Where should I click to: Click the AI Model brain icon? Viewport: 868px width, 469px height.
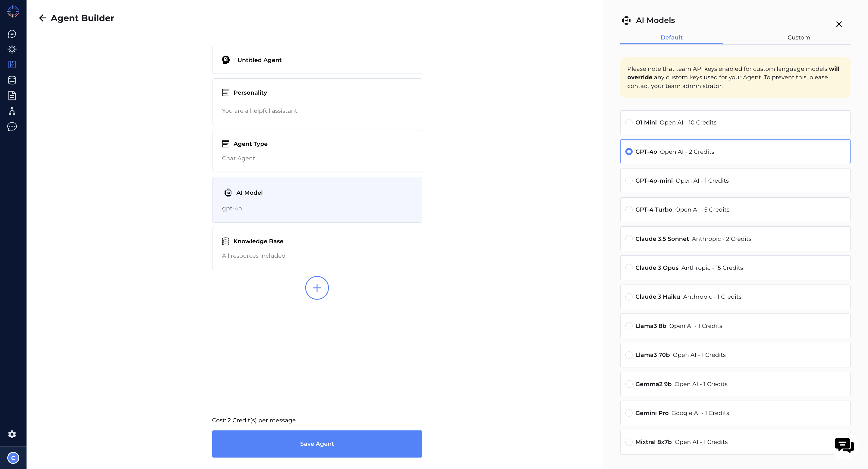coord(228,192)
